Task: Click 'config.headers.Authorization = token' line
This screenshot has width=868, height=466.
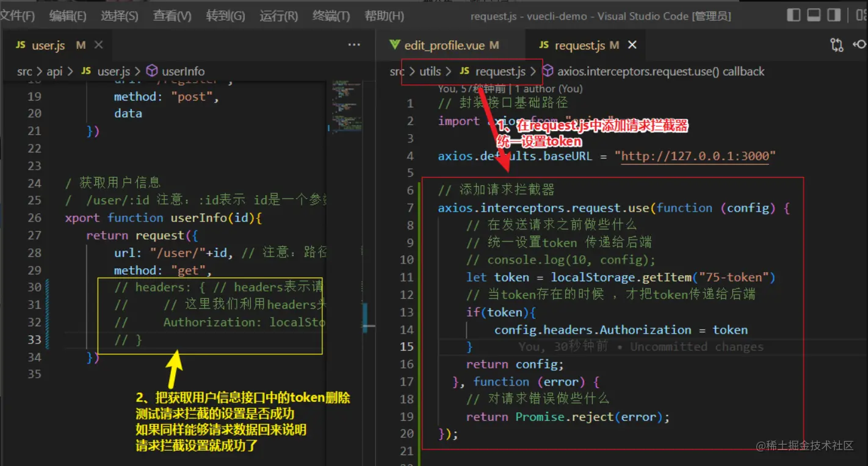Action: point(621,330)
